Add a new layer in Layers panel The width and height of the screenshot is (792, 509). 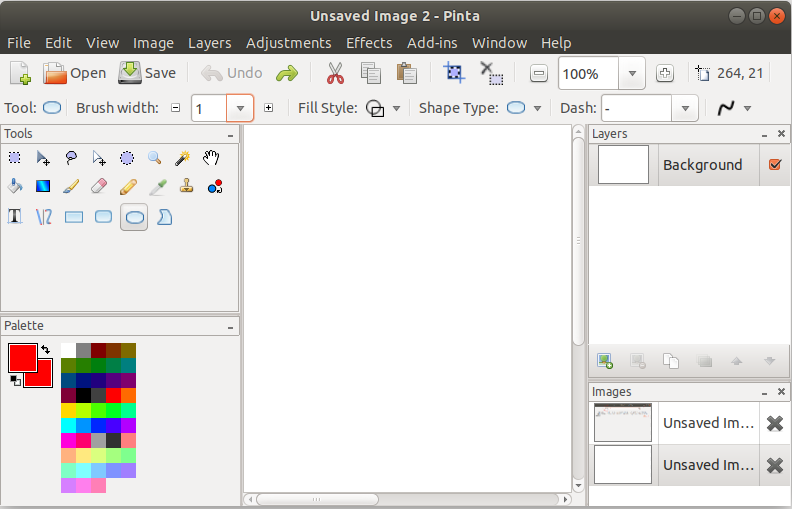tap(605, 361)
